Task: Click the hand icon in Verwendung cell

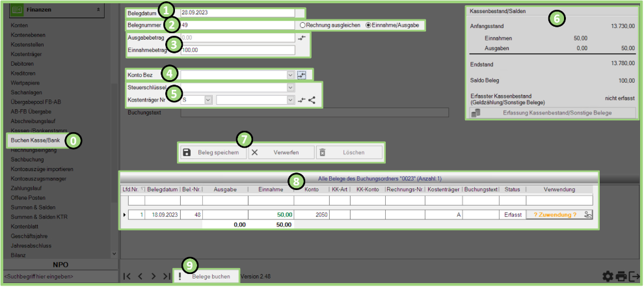Action: (588, 214)
